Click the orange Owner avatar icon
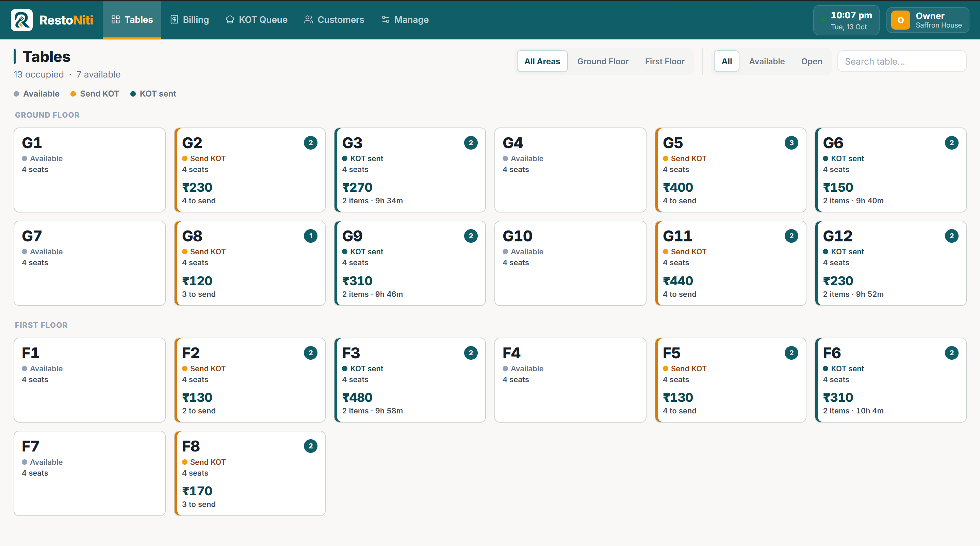This screenshot has height=546, width=980. pyautogui.click(x=900, y=20)
